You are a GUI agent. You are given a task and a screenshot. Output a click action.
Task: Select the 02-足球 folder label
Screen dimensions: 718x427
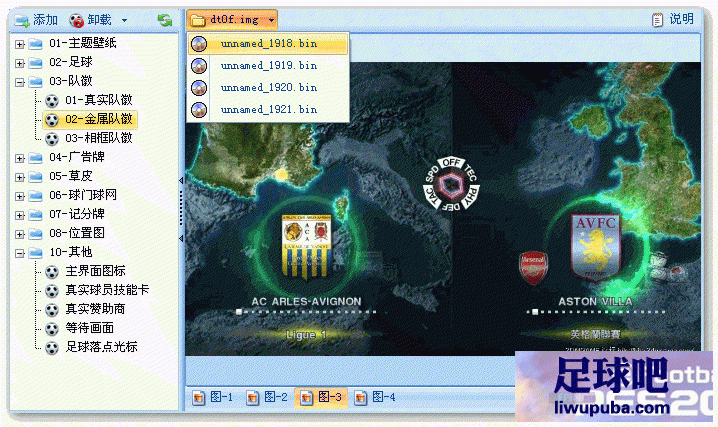click(x=71, y=62)
